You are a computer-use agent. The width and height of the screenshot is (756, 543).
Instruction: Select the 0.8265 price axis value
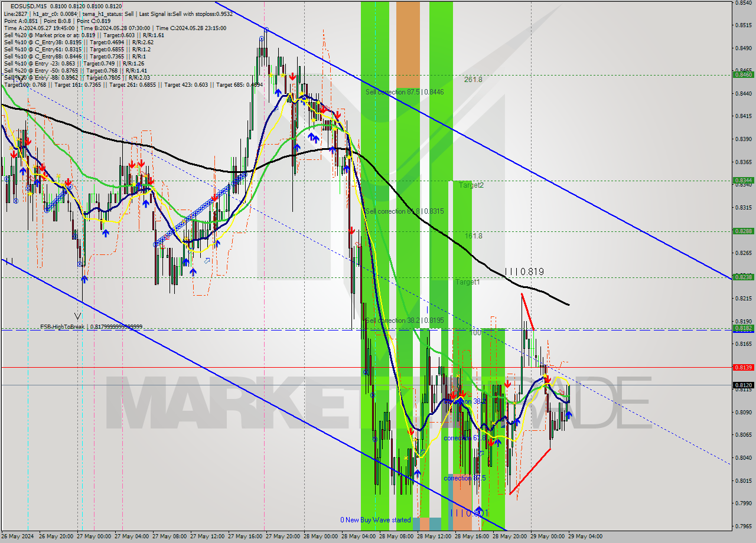coord(743,253)
